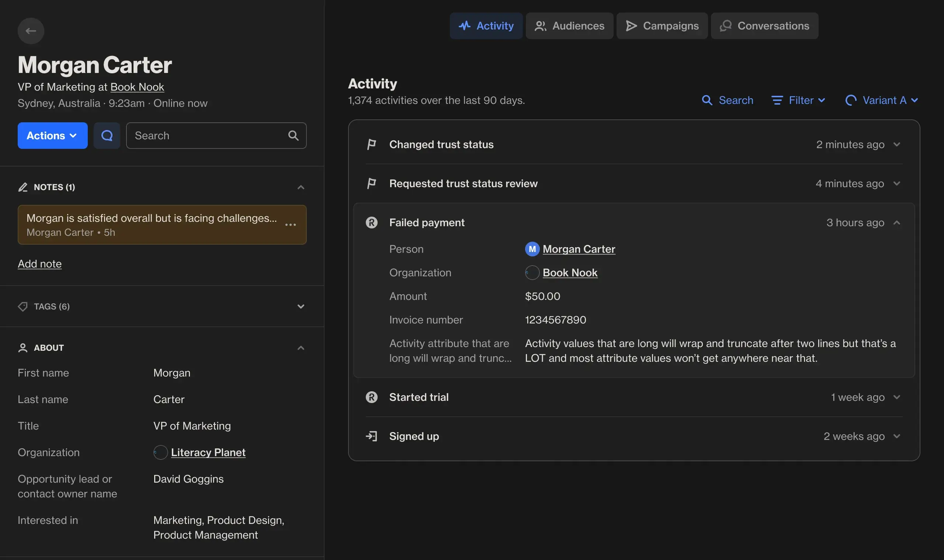Open the Variant A dropdown

coord(882,100)
